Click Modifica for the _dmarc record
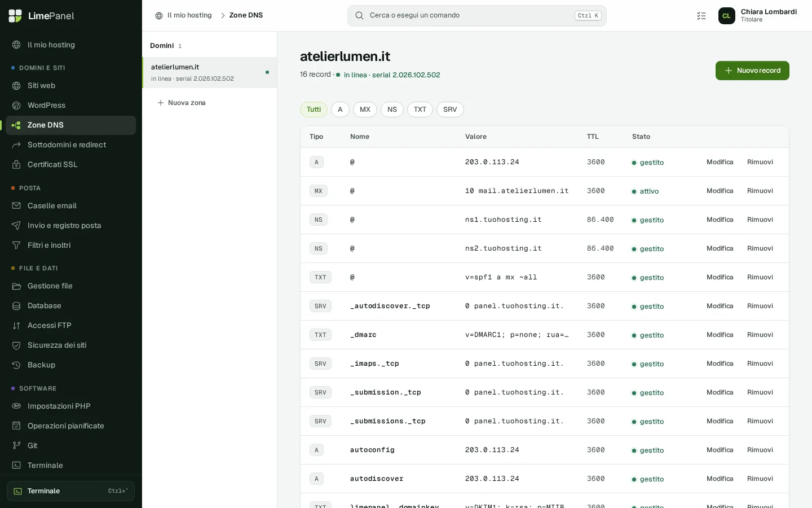This screenshot has width=812, height=508. click(720, 335)
